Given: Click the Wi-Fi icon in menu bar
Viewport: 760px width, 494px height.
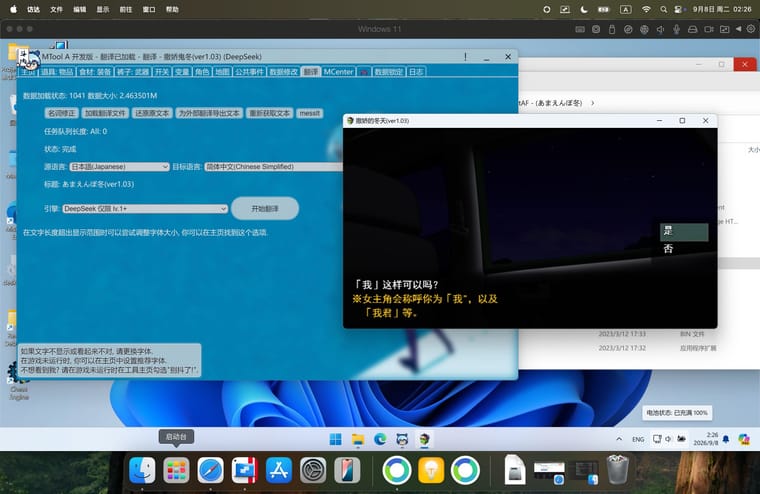Looking at the screenshot, I should tap(646, 9).
